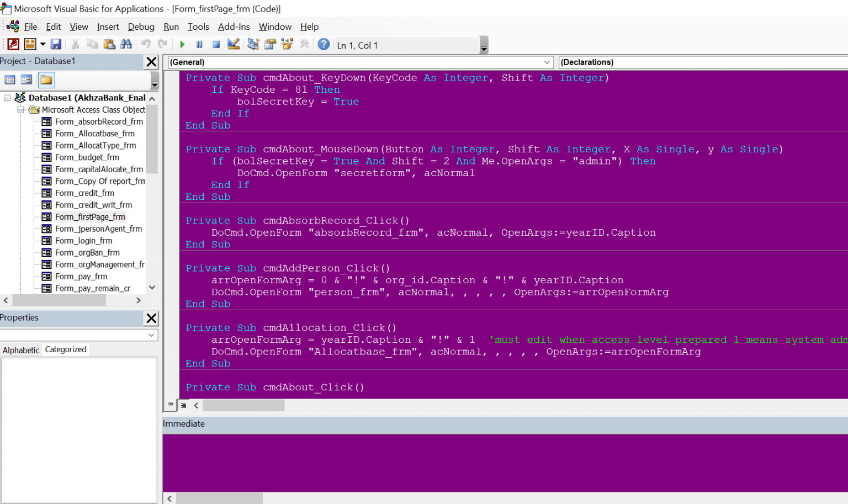Open the Find dialog via the binoculars icon
Image resolution: width=848 pixels, height=504 pixels.
pyautogui.click(x=127, y=44)
